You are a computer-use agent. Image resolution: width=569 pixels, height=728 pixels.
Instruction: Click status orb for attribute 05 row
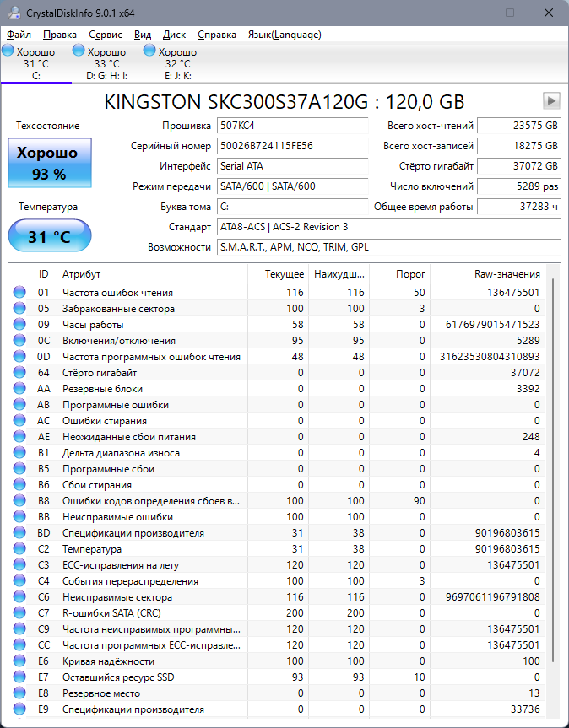[x=19, y=308]
